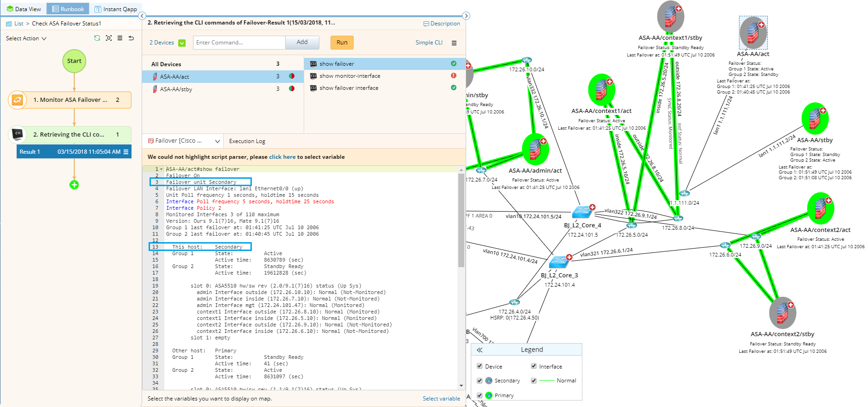Click the CLI monitor icon of step 2

18,134
